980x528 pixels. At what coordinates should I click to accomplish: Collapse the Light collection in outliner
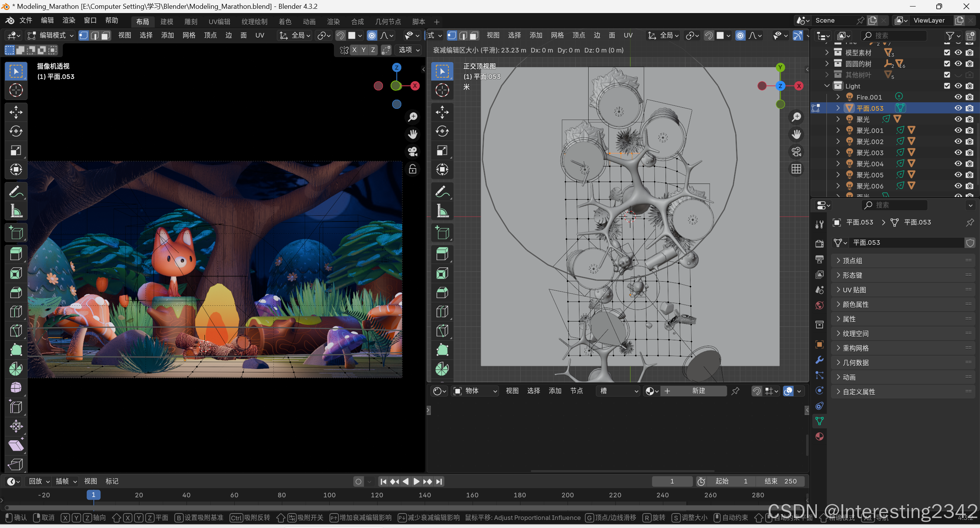click(x=827, y=86)
